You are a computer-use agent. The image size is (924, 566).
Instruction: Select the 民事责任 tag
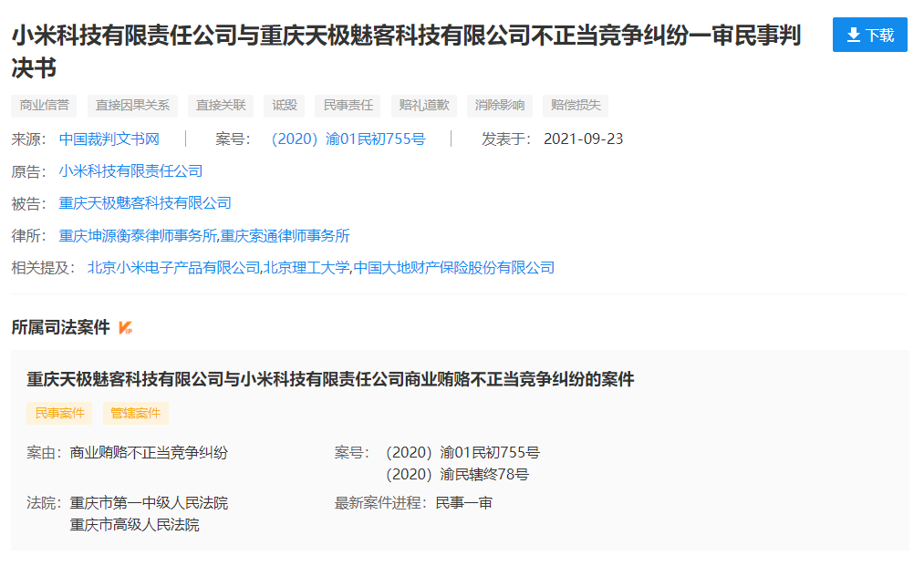point(348,106)
